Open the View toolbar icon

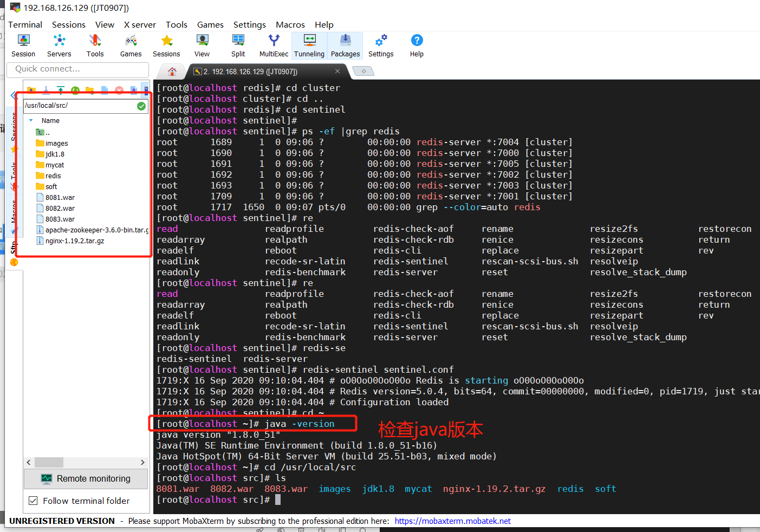202,46
